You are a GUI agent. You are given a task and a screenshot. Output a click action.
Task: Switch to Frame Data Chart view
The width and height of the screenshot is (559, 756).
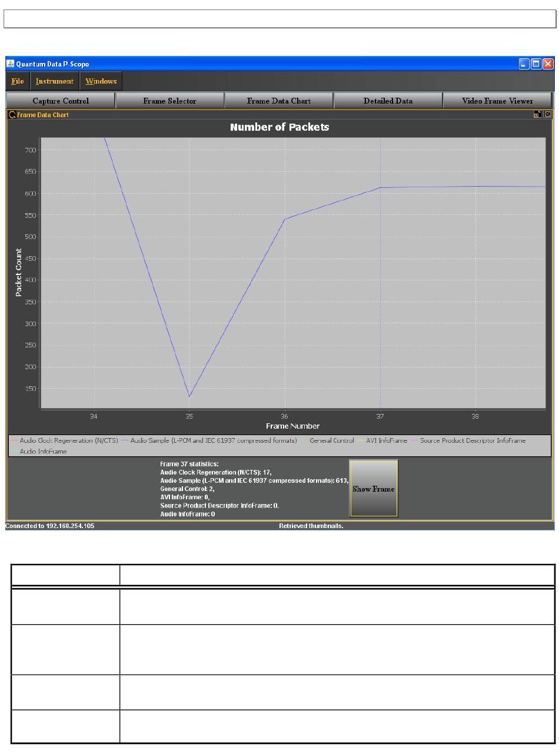[x=279, y=101]
